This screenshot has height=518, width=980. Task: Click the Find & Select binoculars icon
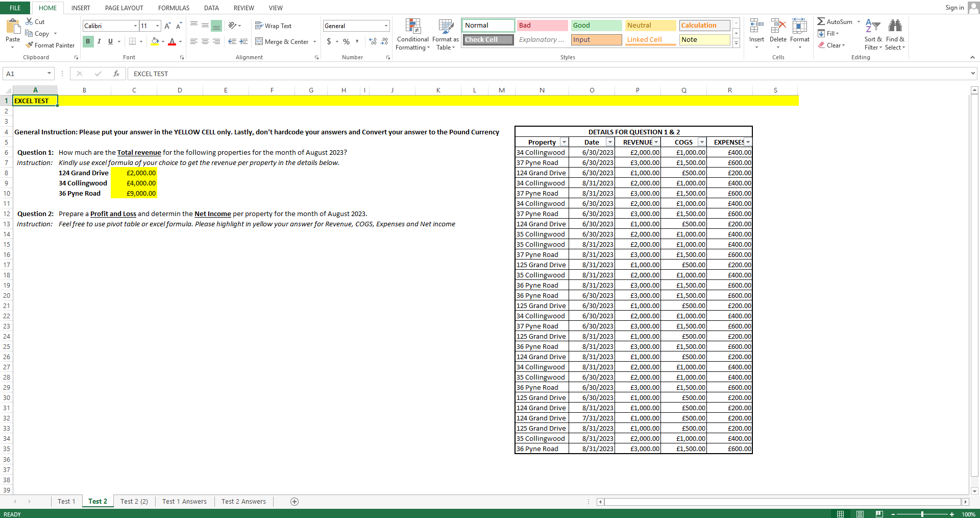tap(895, 27)
